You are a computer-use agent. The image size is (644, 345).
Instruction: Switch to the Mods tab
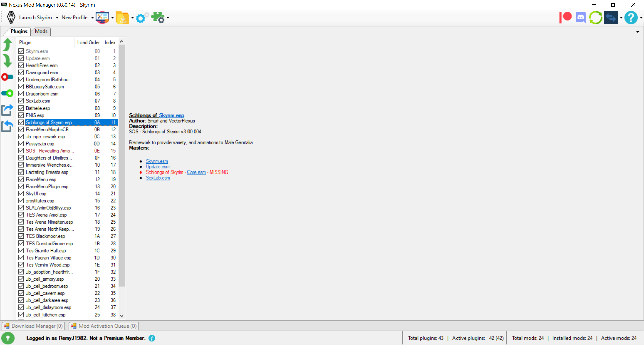41,31
